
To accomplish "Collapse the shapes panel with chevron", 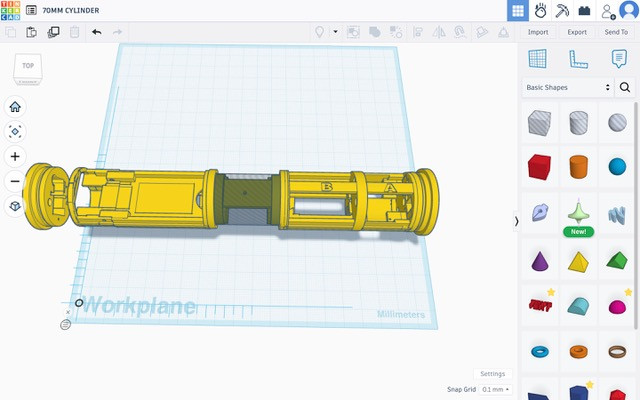I will point(516,221).
